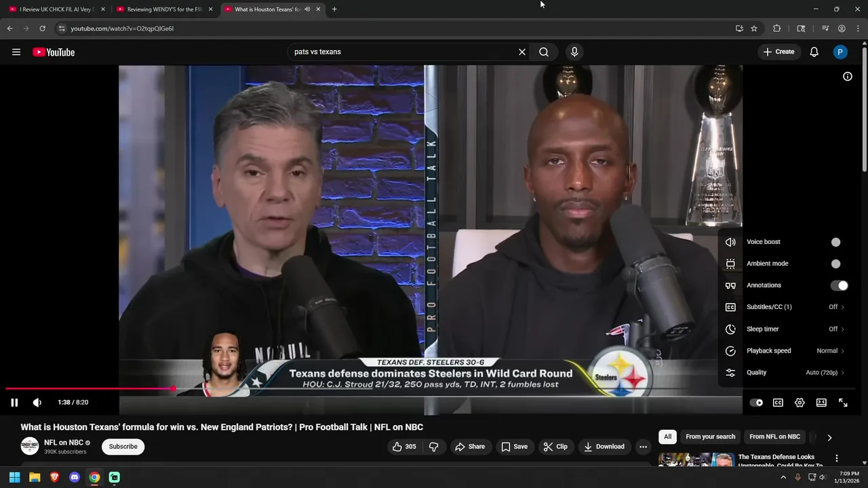Reload the page
Image resolution: width=868 pixels, height=488 pixels.
pyautogui.click(x=42, y=28)
